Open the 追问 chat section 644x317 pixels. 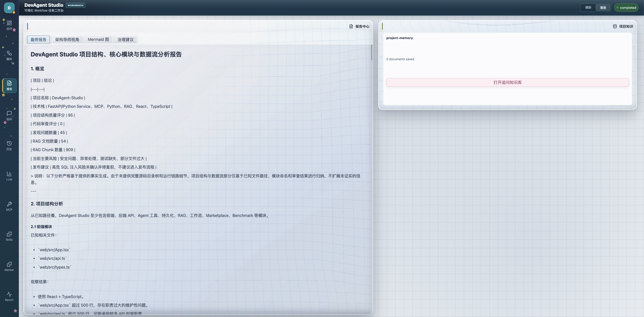[9, 116]
